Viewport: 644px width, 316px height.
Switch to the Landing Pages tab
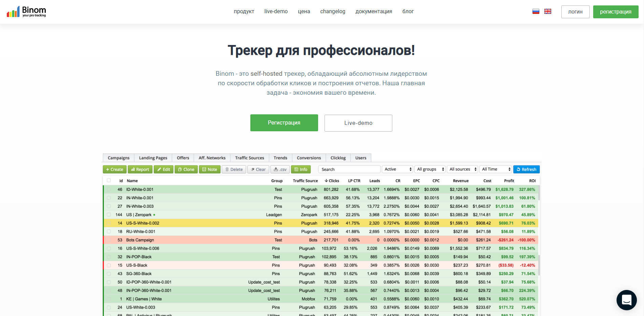(153, 158)
